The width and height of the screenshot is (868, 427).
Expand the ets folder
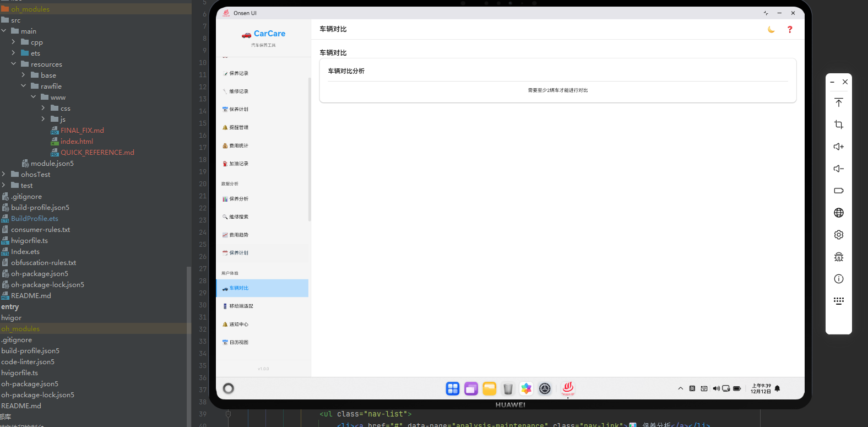pos(13,53)
